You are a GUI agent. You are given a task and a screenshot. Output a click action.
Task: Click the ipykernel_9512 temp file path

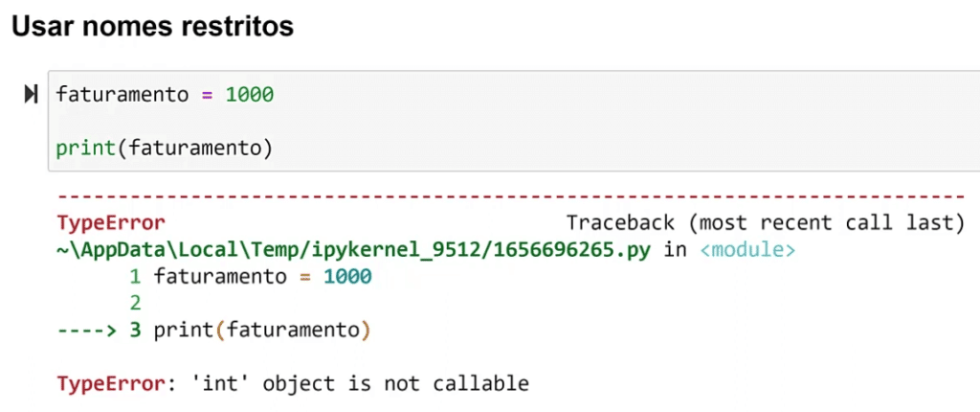(354, 250)
